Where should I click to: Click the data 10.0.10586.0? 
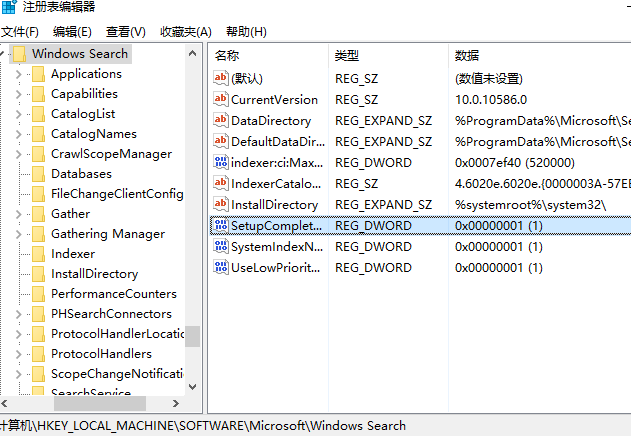click(x=491, y=99)
